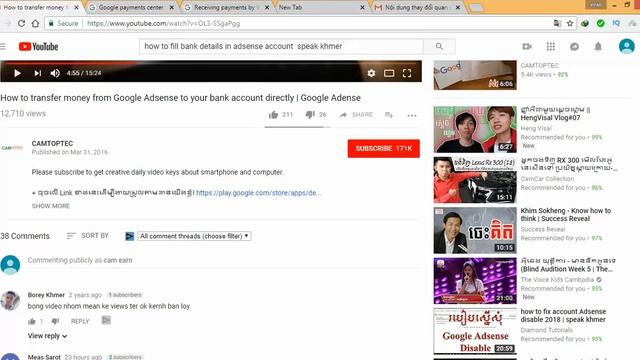Open fix account Adsense disable 2018 video

tap(563, 316)
